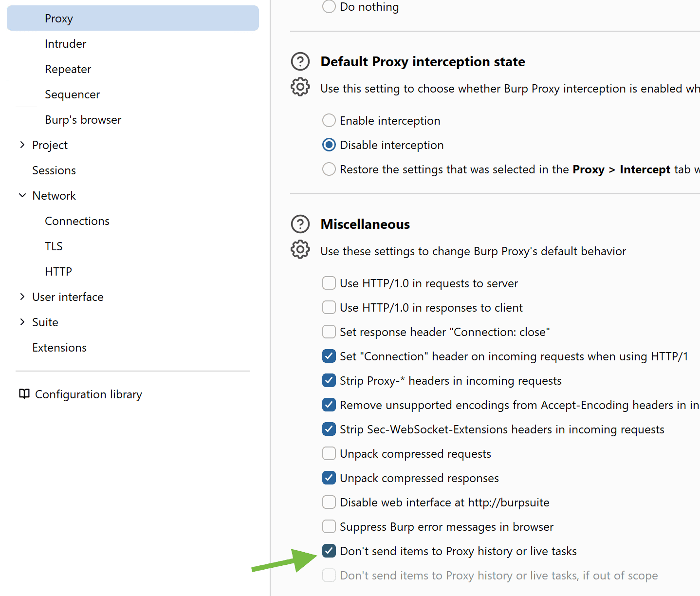Viewport: 700px width, 596px height.
Task: Click the help icon beside Default Proxy interception state
Action: 300,61
